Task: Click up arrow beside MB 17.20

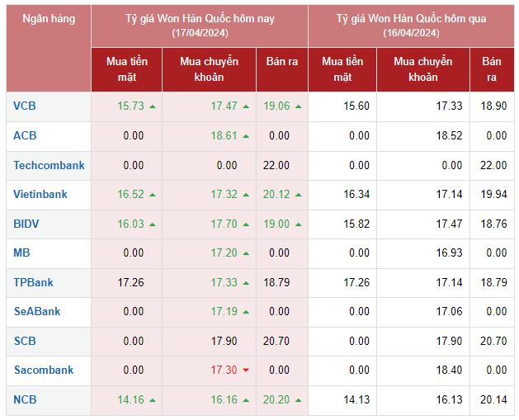Action: (246, 253)
